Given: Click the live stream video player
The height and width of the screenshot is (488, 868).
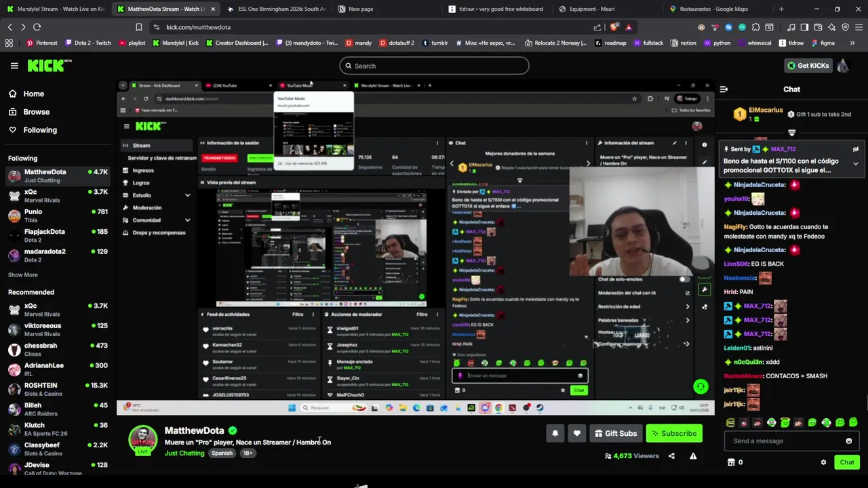Looking at the screenshot, I should click(415, 247).
